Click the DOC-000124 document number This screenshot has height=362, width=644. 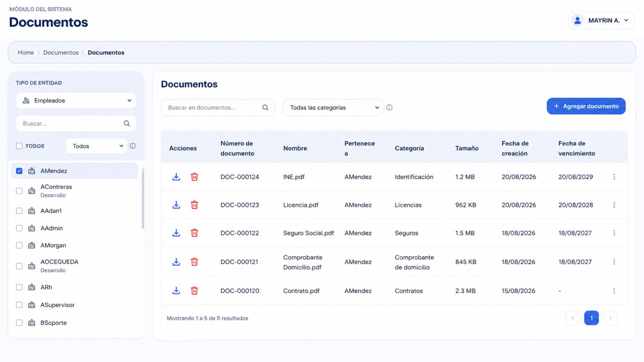point(240,177)
